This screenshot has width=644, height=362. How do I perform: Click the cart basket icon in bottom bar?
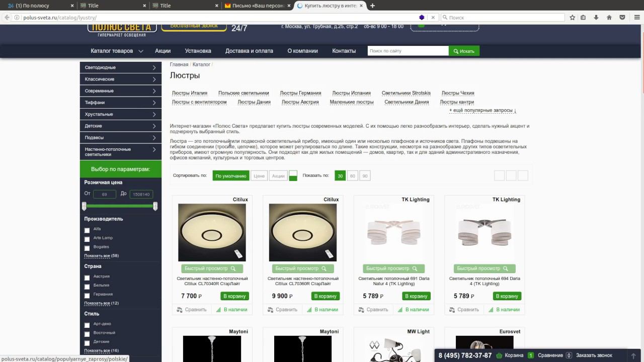[x=499, y=355]
